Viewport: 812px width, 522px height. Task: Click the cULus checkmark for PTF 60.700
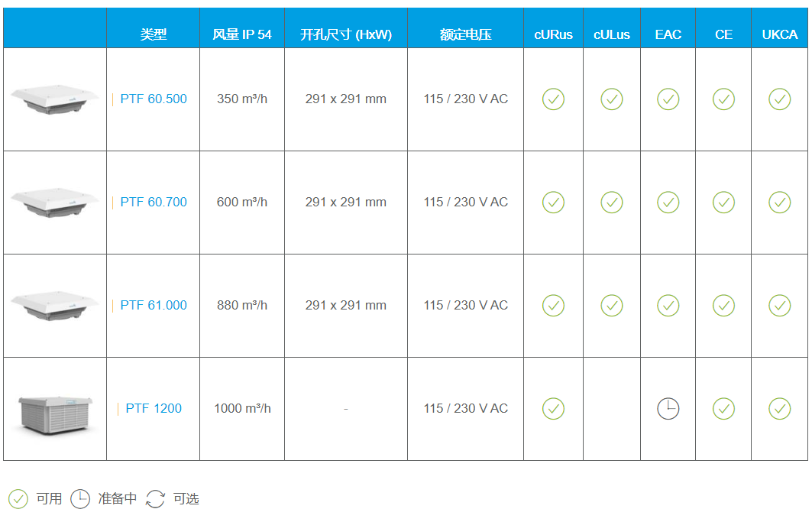click(x=612, y=203)
